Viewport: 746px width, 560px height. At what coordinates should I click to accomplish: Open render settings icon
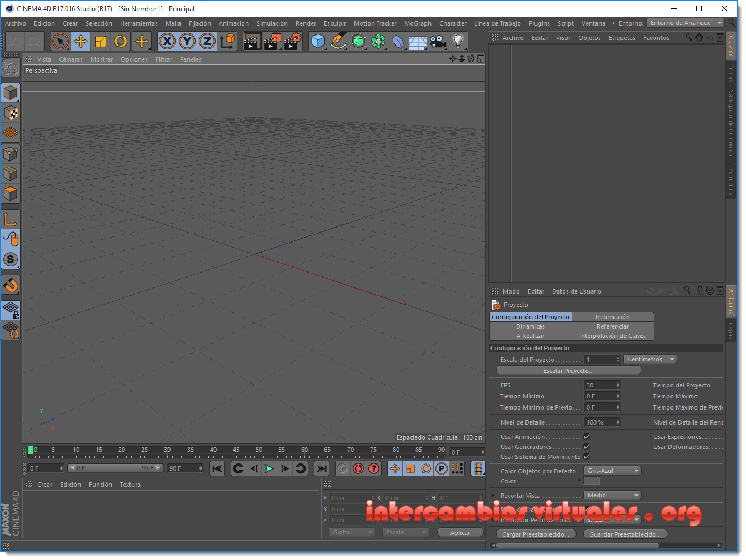point(293,41)
